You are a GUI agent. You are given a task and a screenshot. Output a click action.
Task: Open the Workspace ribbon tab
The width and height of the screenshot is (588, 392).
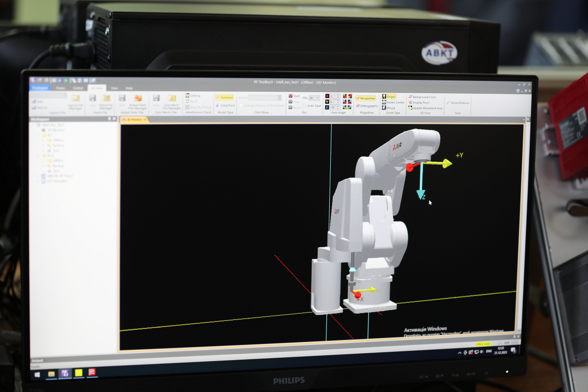[41, 88]
